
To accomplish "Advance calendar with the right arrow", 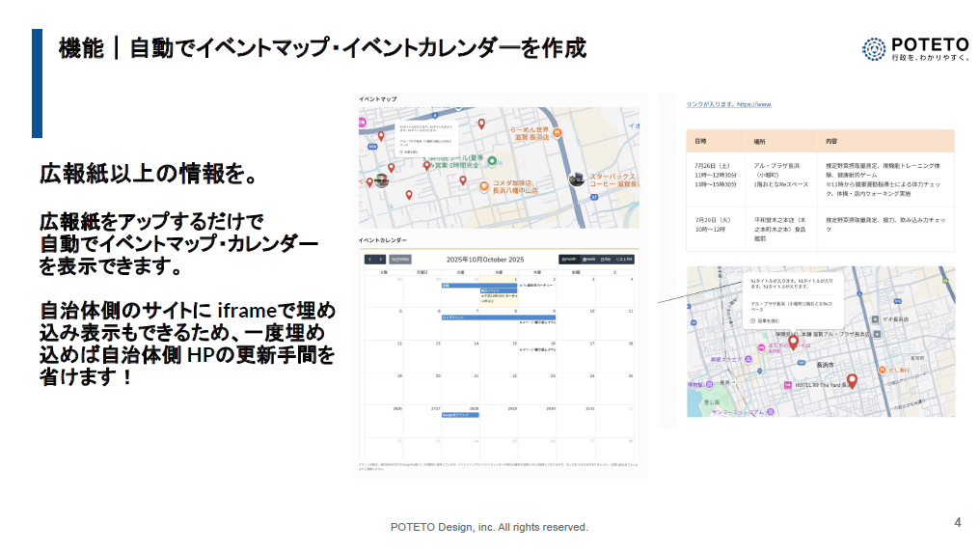I will (381, 259).
